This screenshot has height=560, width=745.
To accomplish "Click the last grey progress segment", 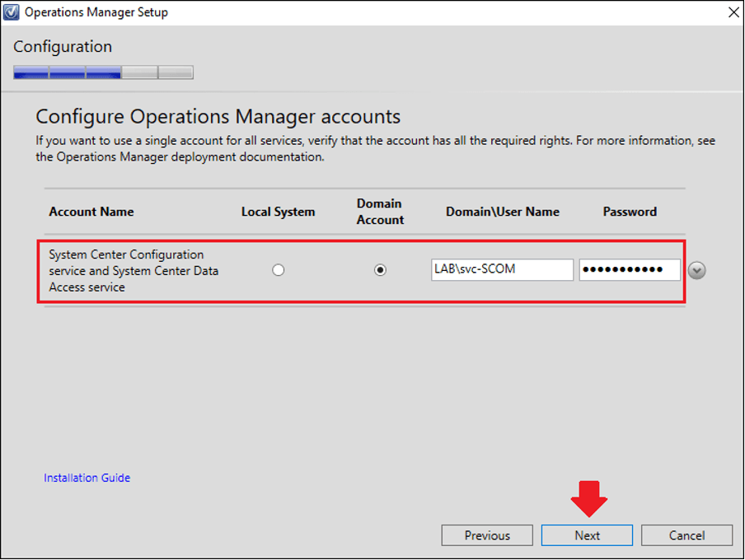I will [x=176, y=72].
